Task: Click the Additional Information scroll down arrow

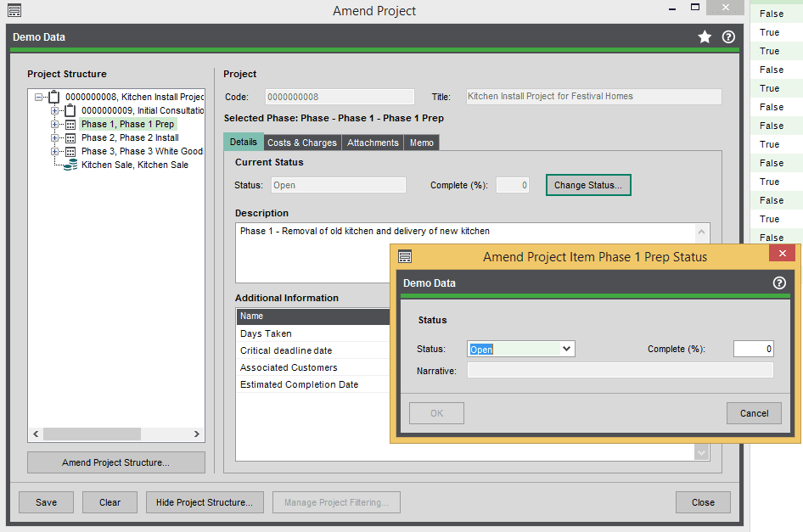Action: tap(702, 452)
